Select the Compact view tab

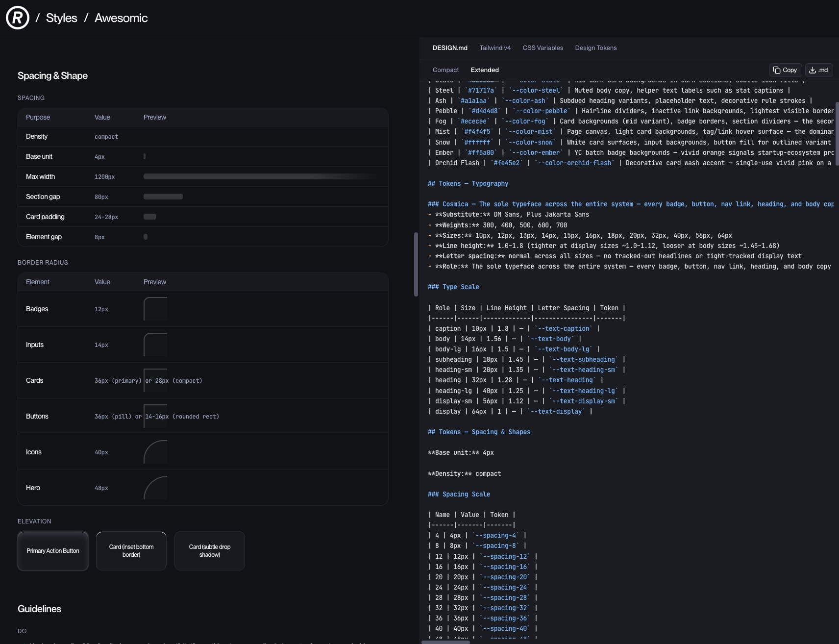coord(446,70)
